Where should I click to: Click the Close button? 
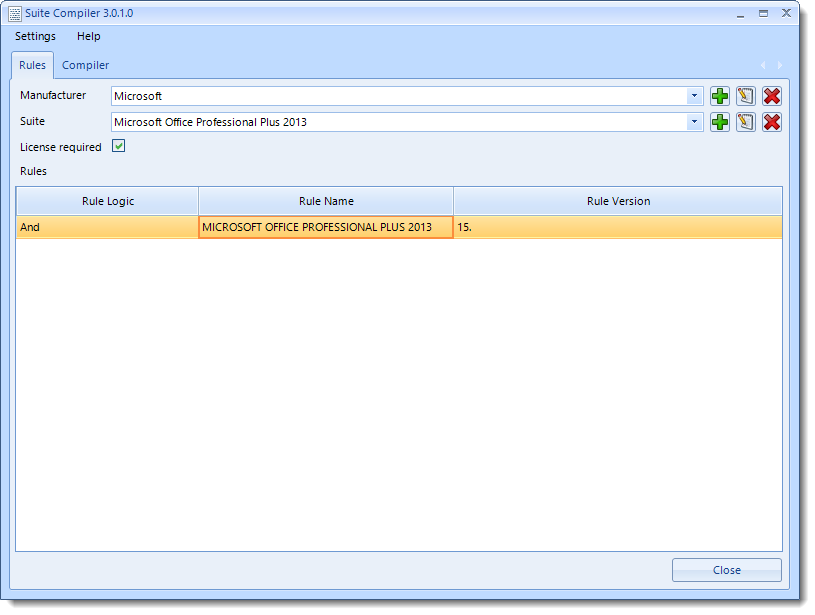[x=727, y=570]
